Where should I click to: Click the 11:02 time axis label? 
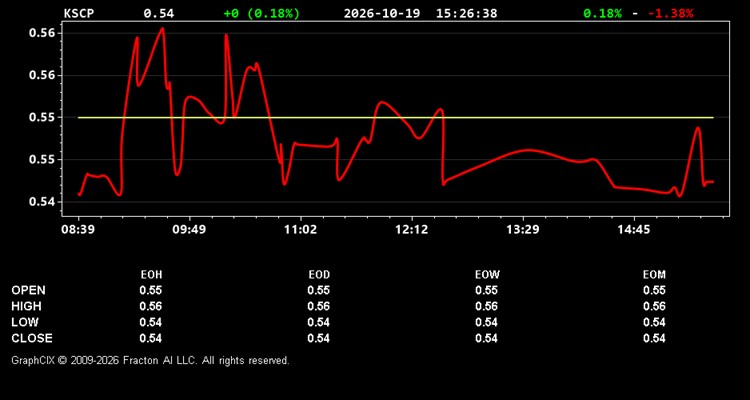point(300,230)
